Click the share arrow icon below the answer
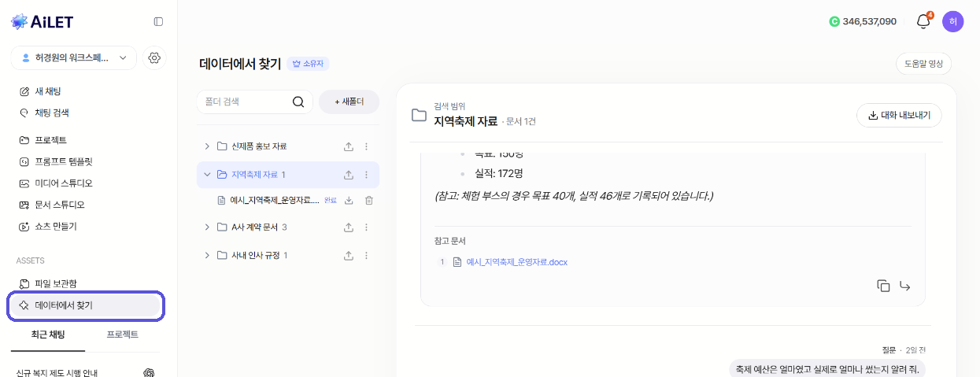Viewport: 980px width, 377px height. point(904,286)
